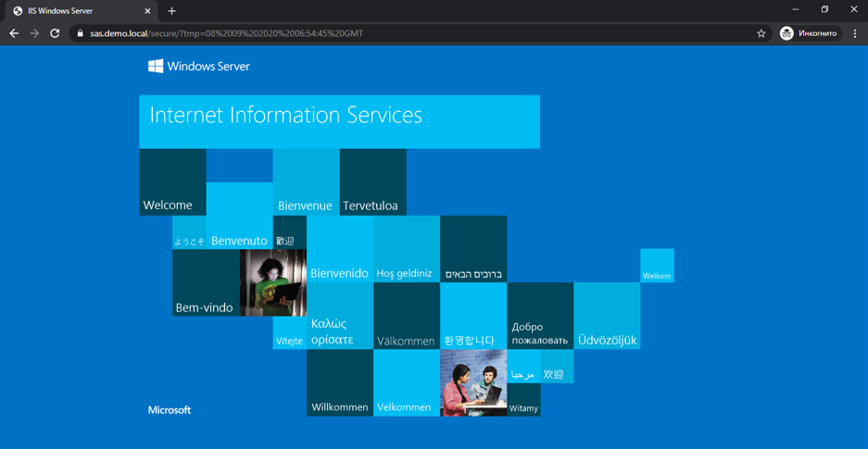This screenshot has width=868, height=449.
Task: Click the Internet Information Services banner
Action: [339, 121]
